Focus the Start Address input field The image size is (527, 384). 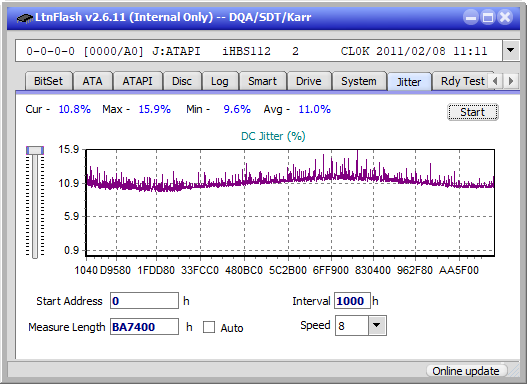(x=144, y=301)
